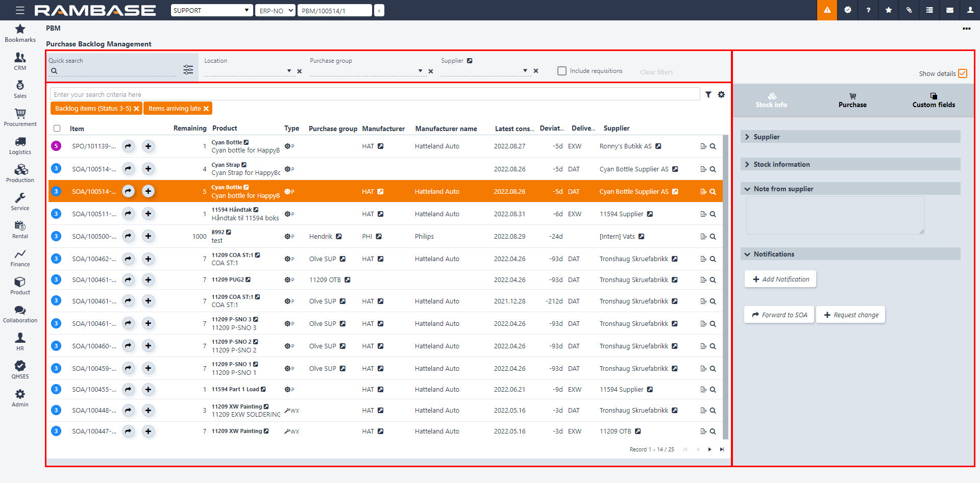Screen dimensions: 980x483
Task: Click the QHSES sidebar icon
Action: (x=20, y=369)
